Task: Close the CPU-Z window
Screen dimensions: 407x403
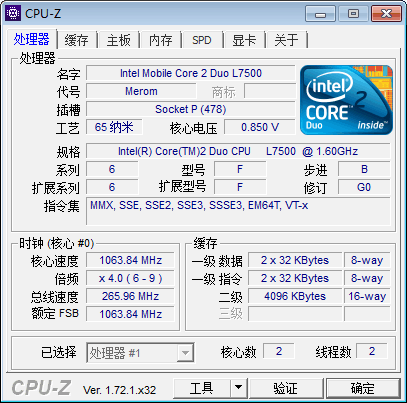Action: [x=386, y=14]
